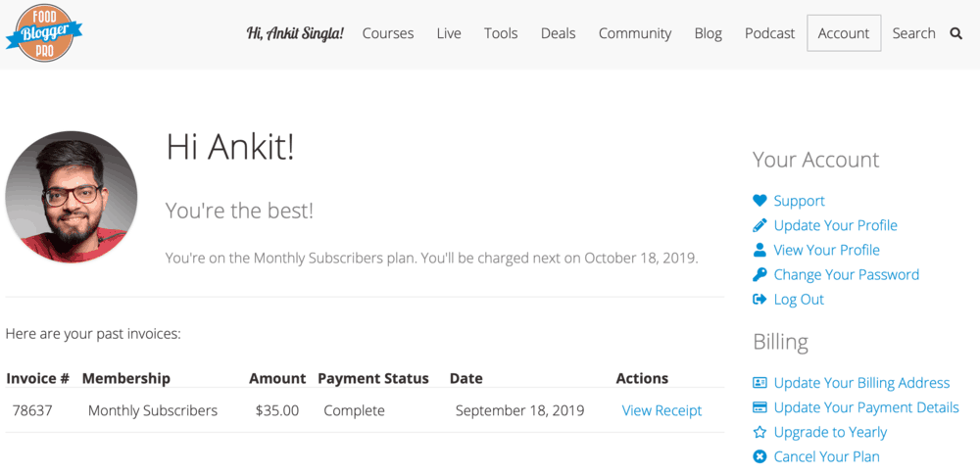This screenshot has width=980, height=474.
Task: Click the search magnifier icon
Action: click(x=956, y=33)
